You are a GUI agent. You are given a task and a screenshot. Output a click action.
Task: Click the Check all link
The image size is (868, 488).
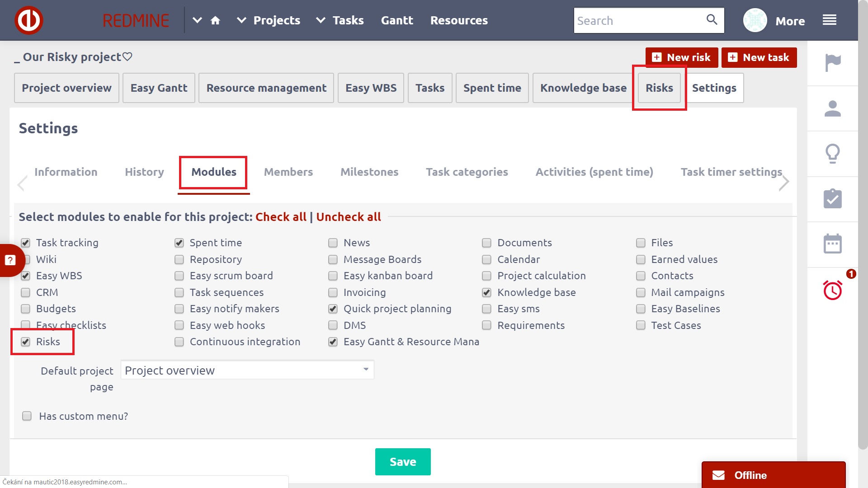[x=281, y=217]
